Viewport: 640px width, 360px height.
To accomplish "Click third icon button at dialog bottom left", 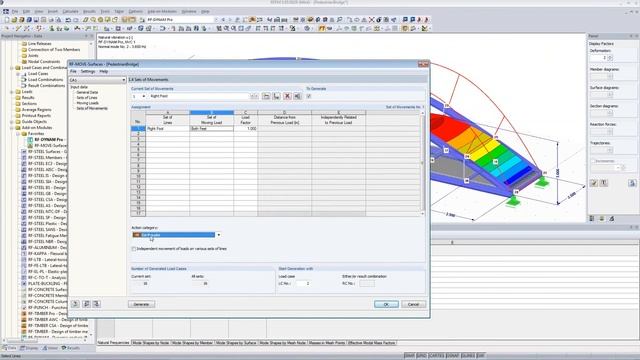I will pos(96,304).
